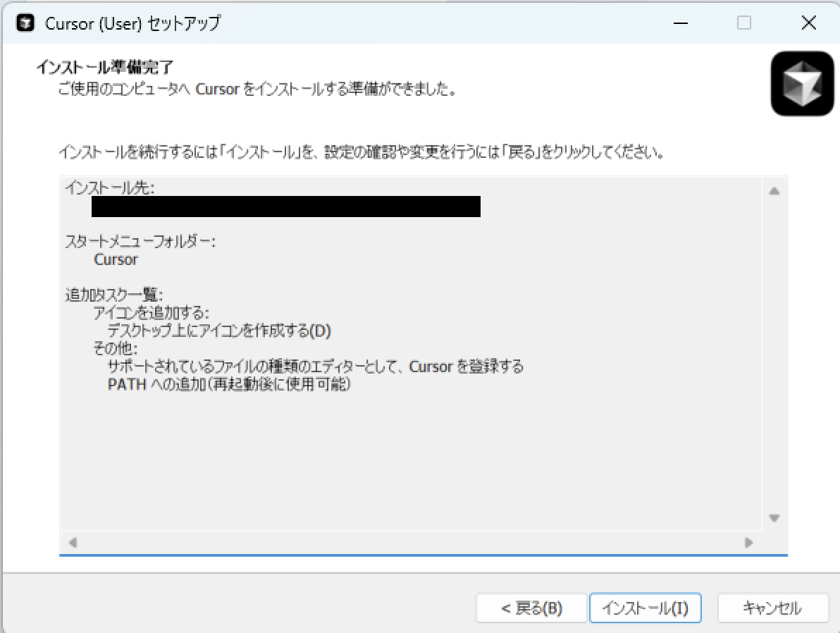Image resolution: width=840 pixels, height=633 pixels.
Task: Click the large Cursor cube logo
Action: click(802, 84)
